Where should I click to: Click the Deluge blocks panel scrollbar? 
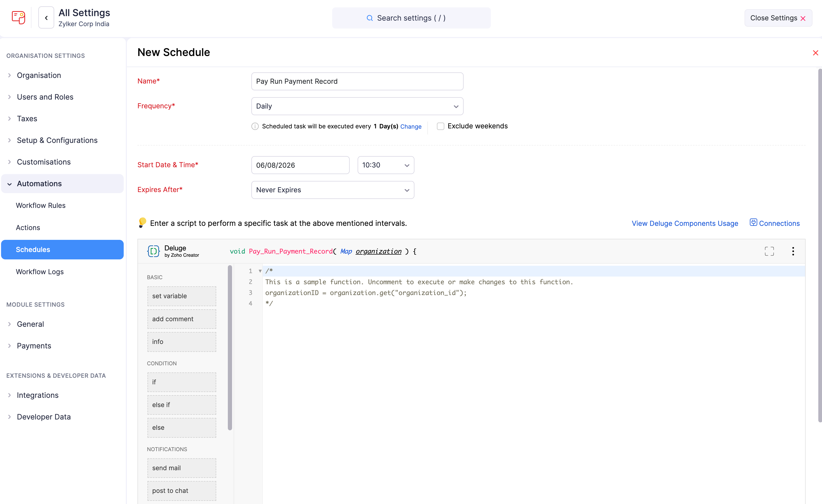[229, 347]
